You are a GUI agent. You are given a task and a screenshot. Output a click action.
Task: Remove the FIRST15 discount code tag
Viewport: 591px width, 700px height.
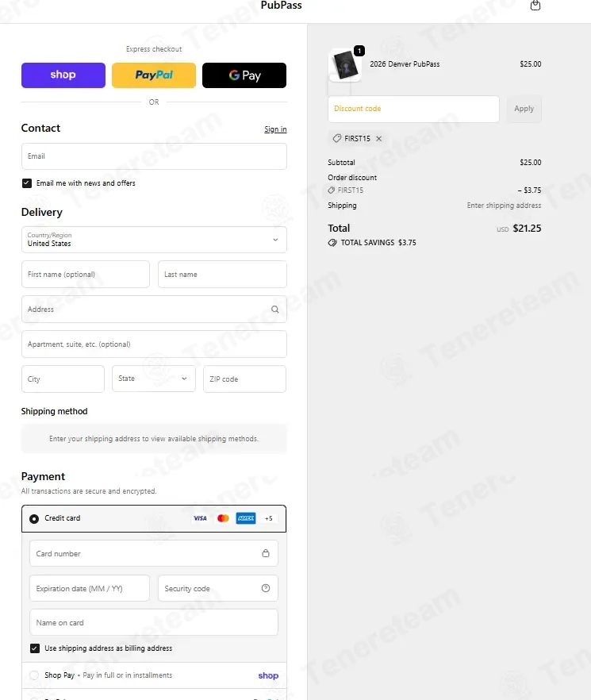tap(378, 139)
